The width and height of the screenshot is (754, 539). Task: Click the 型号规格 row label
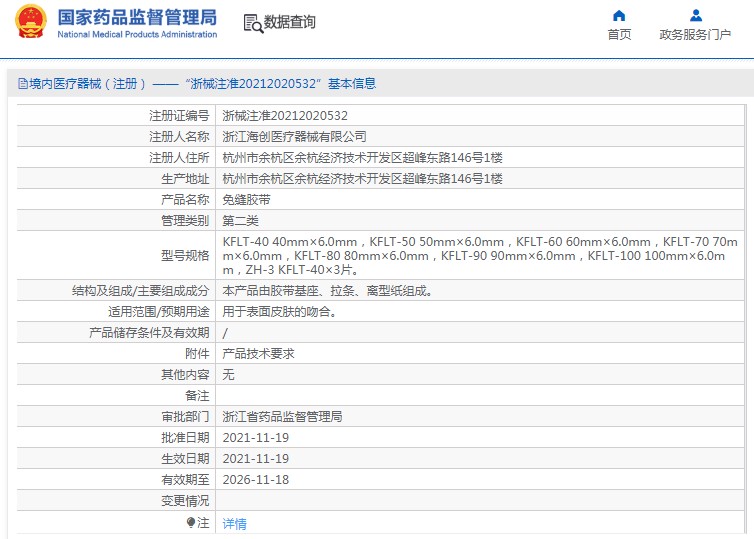(185, 255)
